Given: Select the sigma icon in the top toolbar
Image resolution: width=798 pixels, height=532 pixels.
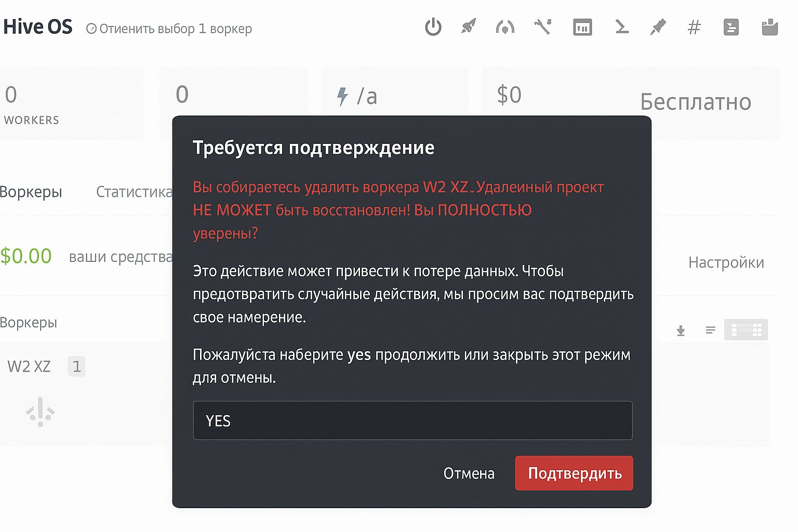Looking at the screenshot, I should pyautogui.click(x=621, y=27).
